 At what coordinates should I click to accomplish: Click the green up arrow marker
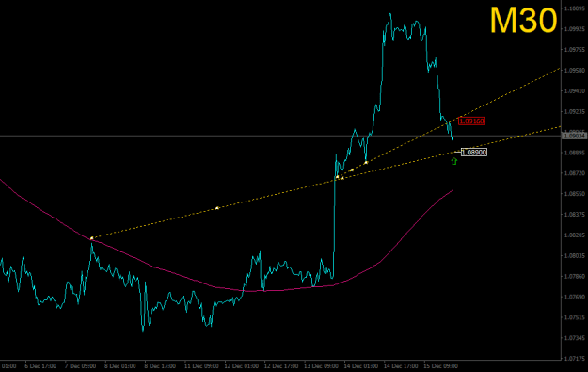(454, 161)
